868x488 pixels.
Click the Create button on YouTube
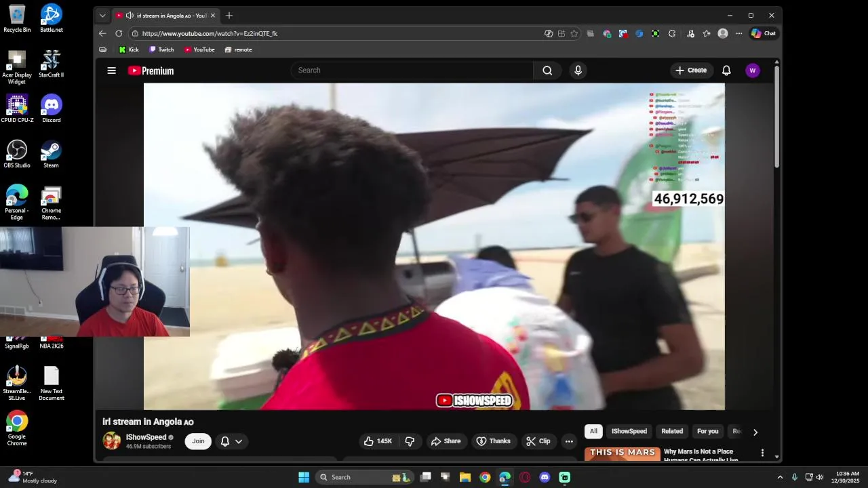pos(691,70)
